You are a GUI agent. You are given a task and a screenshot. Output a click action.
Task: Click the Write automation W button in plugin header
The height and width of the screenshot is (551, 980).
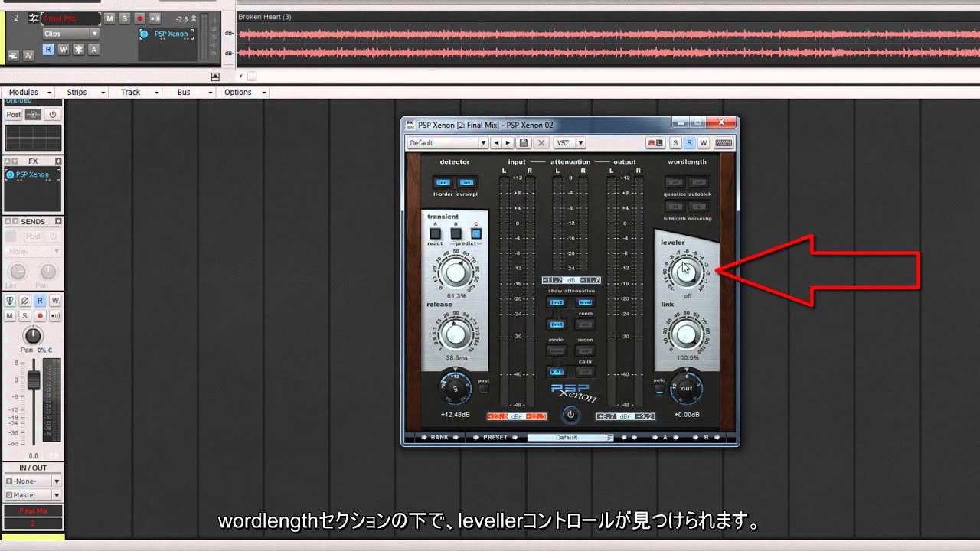[703, 143]
